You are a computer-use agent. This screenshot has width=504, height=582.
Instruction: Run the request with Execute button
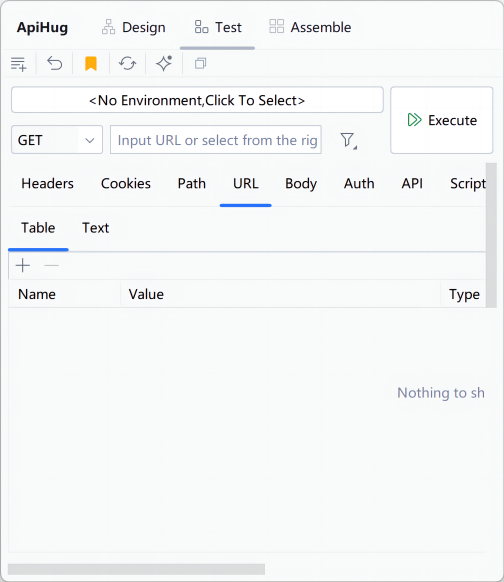(x=442, y=120)
